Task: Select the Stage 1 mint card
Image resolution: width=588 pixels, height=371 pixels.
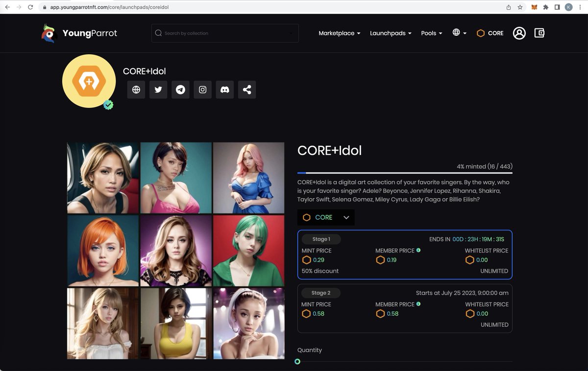Action: coord(405,255)
